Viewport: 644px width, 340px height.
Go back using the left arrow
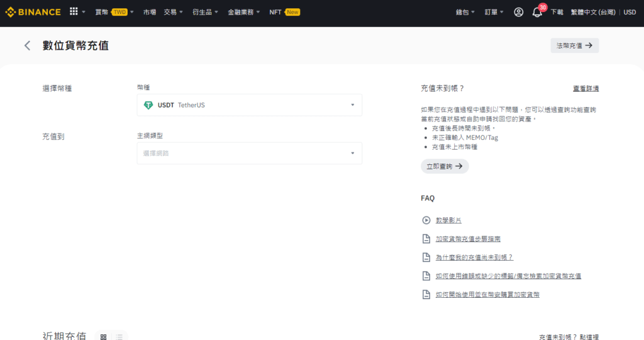(27, 45)
